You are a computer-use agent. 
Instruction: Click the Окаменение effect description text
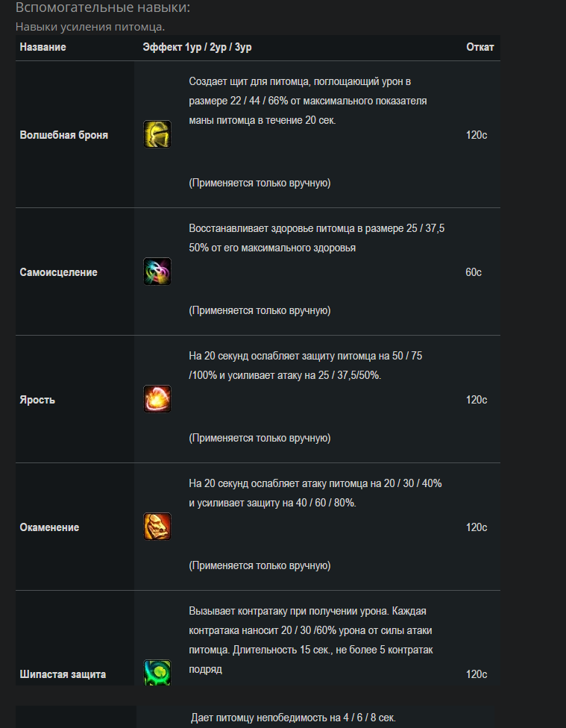[315, 493]
